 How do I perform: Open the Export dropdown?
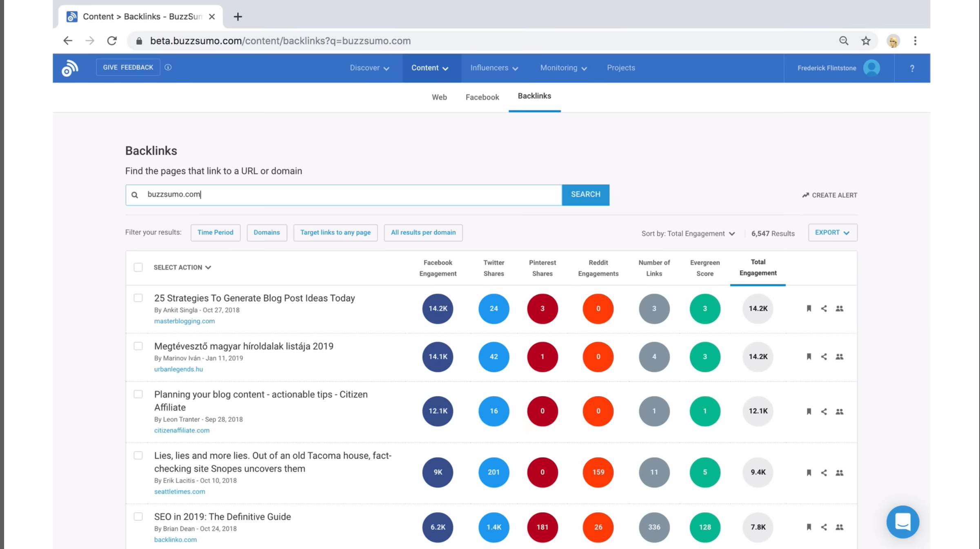tap(832, 232)
